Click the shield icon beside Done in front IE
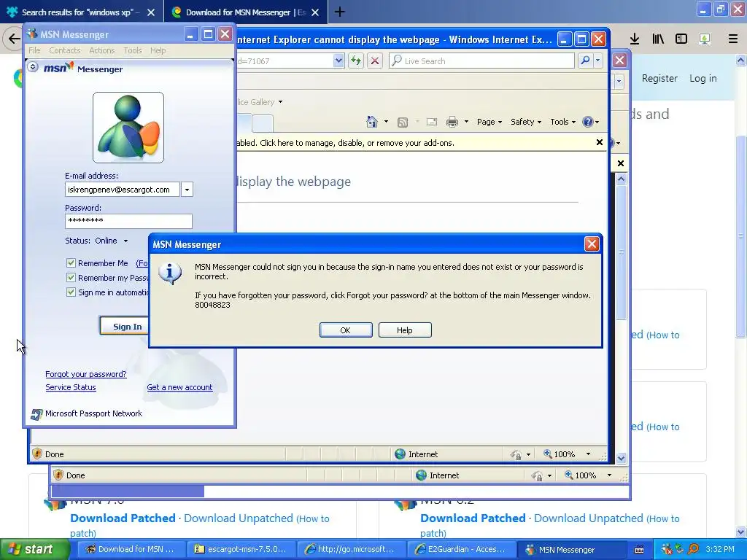Viewport: 747px width, 560px height. (37, 454)
